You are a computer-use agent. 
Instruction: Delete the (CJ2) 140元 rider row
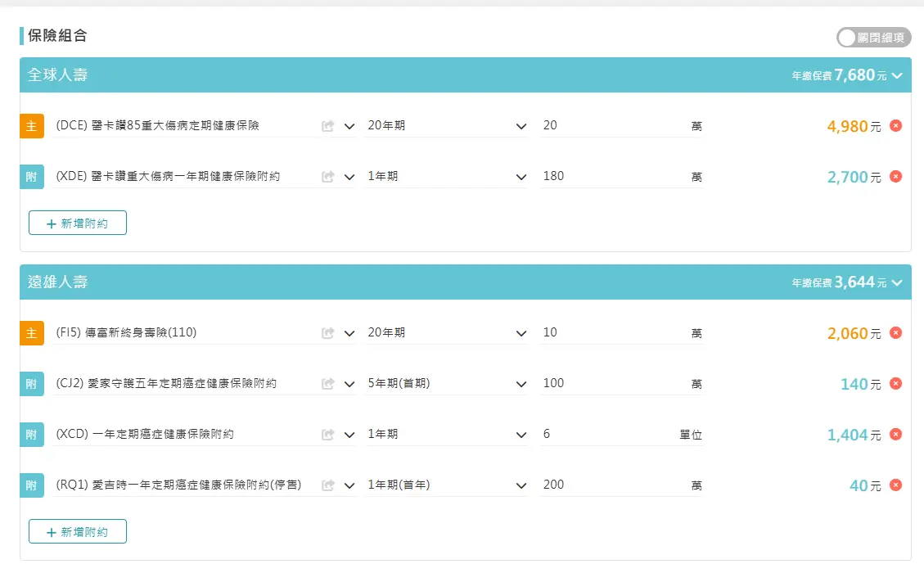895,384
